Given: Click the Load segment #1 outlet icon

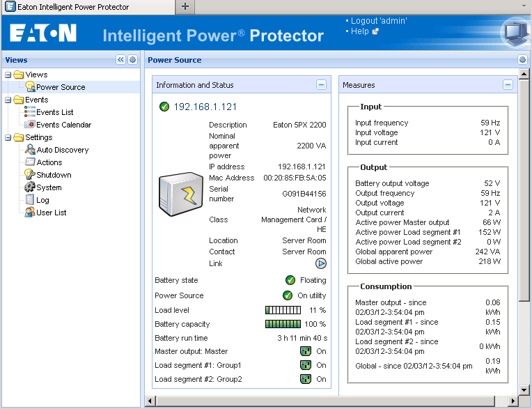Looking at the screenshot, I should point(304,366).
